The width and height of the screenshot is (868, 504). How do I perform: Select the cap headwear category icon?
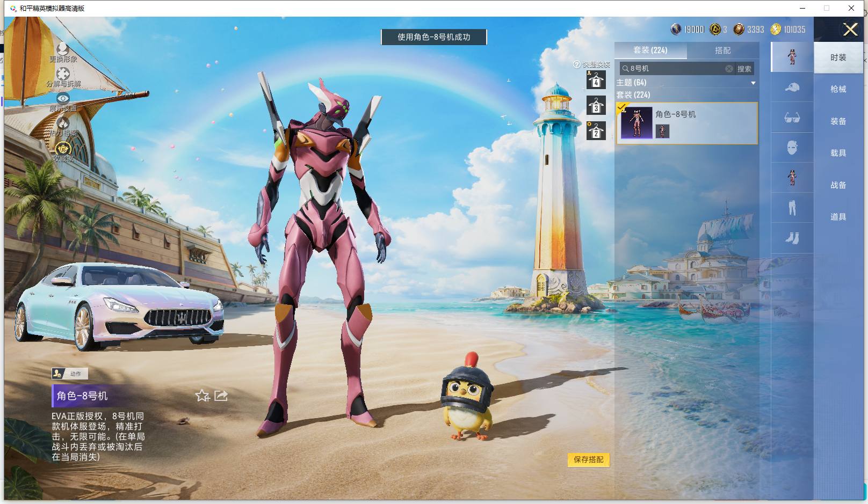coord(792,87)
